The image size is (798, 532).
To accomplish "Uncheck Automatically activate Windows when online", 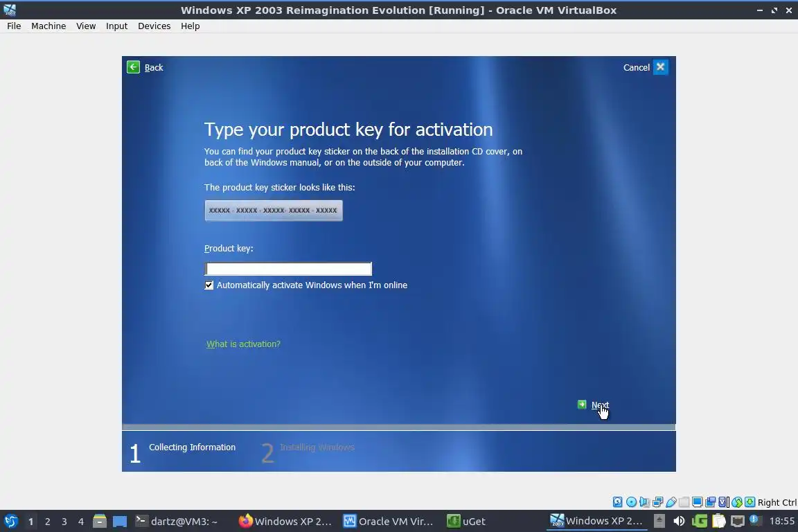I will 209,285.
